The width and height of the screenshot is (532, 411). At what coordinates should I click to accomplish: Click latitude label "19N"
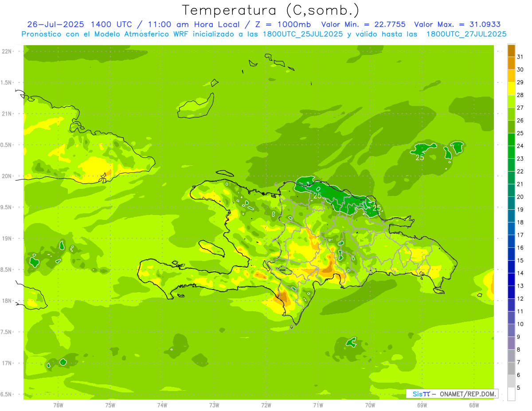click(x=7, y=239)
